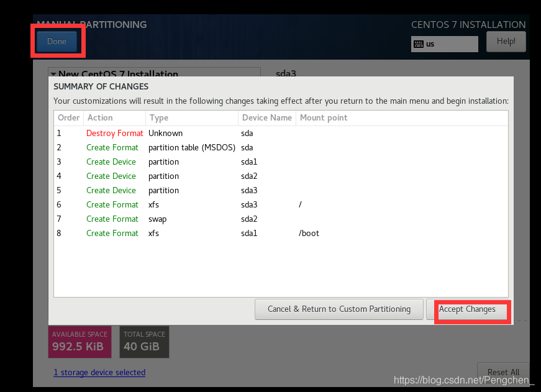Sort by the Order column header
541x392 pixels.
69,117
